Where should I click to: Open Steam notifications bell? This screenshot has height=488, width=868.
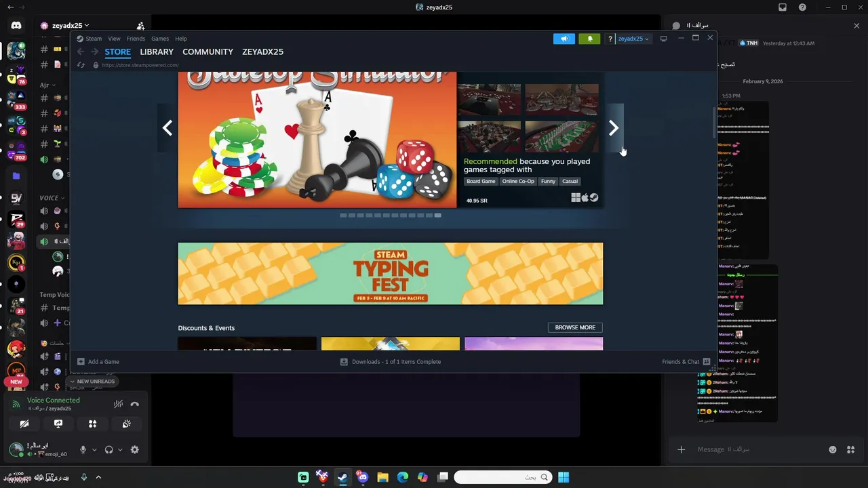click(589, 39)
